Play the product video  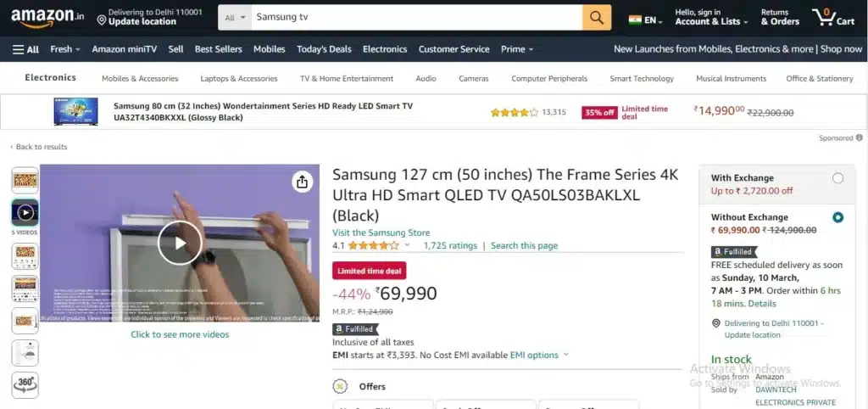click(180, 243)
